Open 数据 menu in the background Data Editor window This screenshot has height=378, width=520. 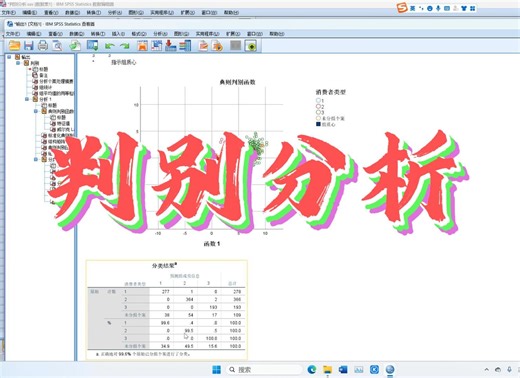pyautogui.click(x=72, y=13)
